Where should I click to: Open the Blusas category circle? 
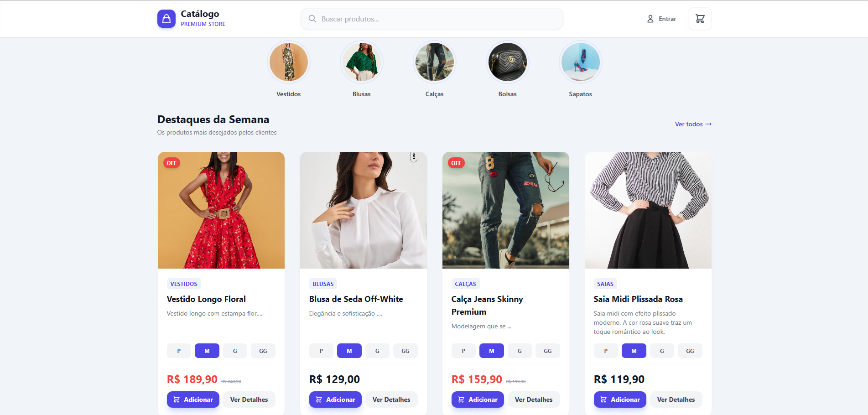(x=361, y=62)
